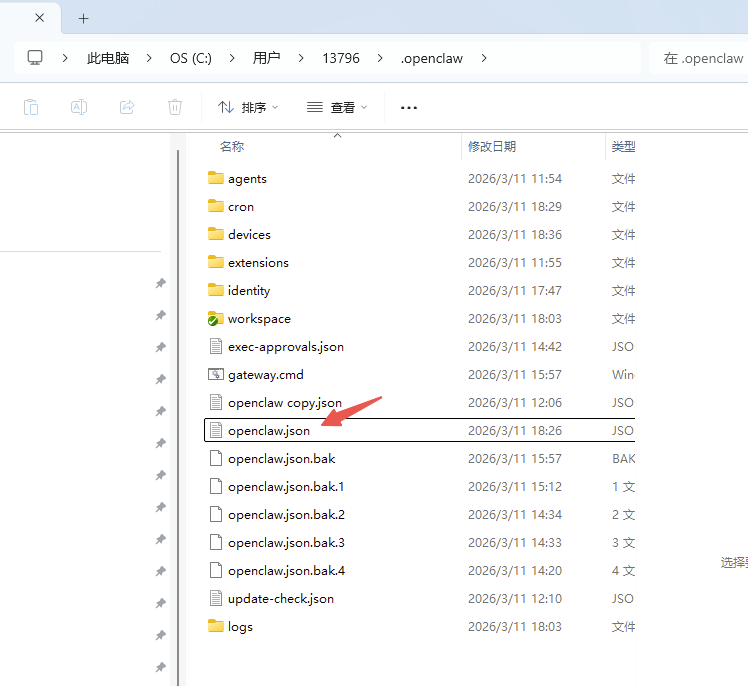748x686 pixels.
Task: Click the navigation pane scrollbar
Action: (x=178, y=418)
